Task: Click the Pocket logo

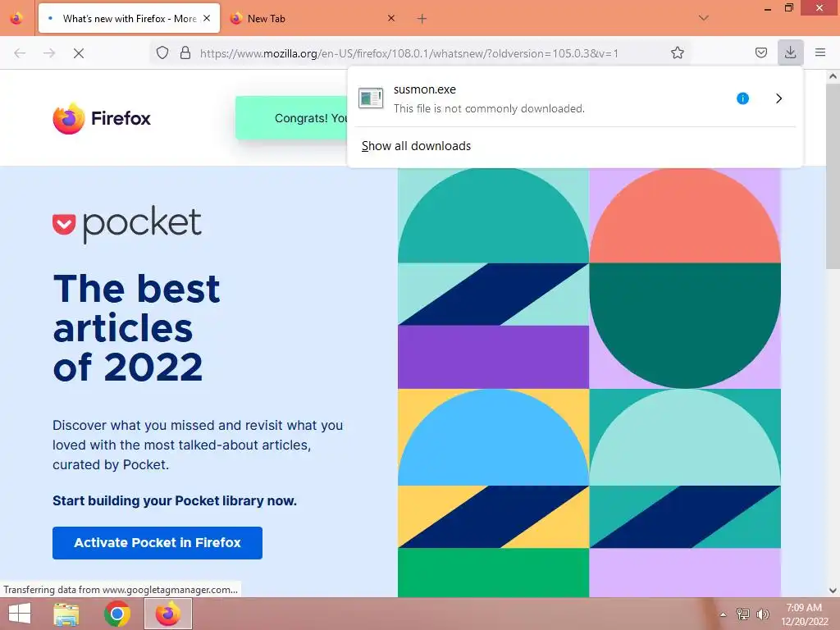Action: click(127, 224)
